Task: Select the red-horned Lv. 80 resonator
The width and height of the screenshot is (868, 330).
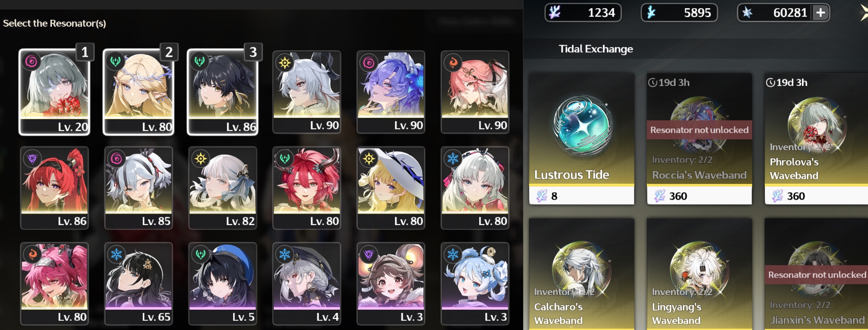Action: pos(307,188)
